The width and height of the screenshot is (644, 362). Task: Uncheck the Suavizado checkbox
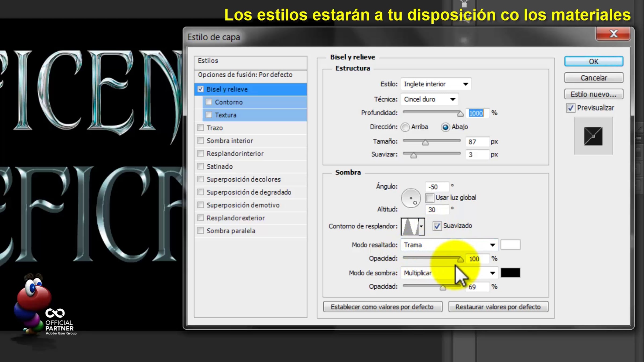pyautogui.click(x=437, y=226)
